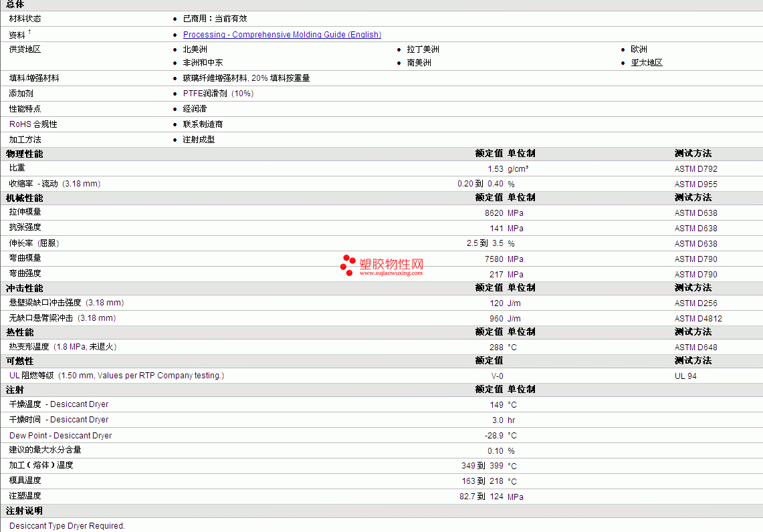763x532 pixels.
Task: Select drying temperature value 149
Action: (x=496, y=404)
